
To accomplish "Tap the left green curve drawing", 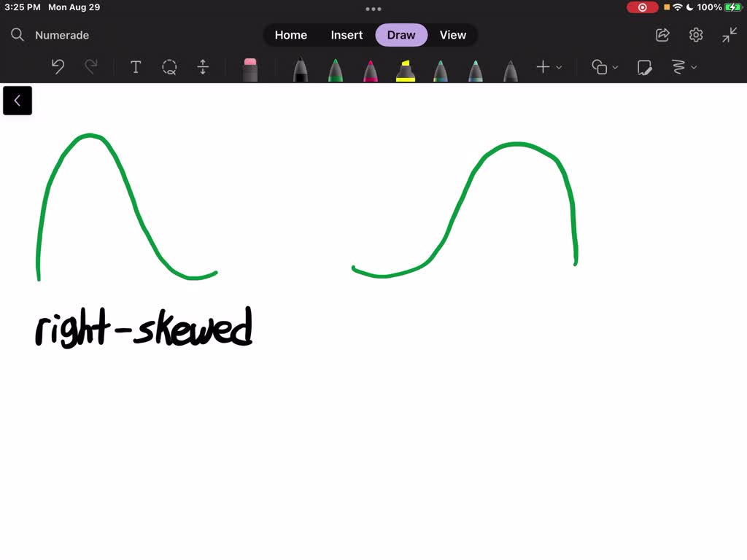I will [127, 208].
